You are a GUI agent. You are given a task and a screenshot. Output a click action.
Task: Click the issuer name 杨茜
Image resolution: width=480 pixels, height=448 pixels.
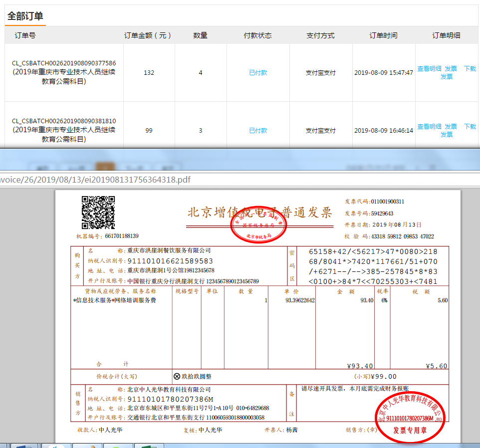coord(292,430)
